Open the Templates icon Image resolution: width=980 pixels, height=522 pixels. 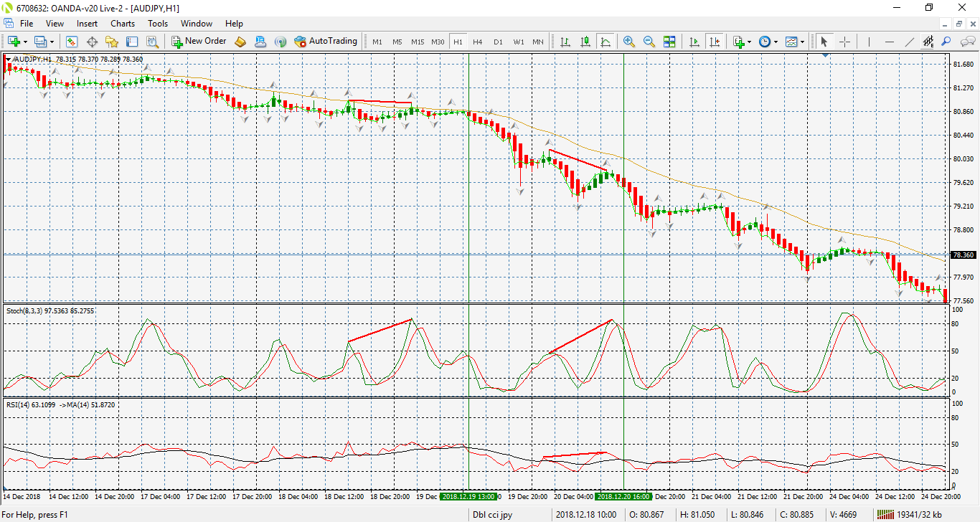click(x=791, y=42)
